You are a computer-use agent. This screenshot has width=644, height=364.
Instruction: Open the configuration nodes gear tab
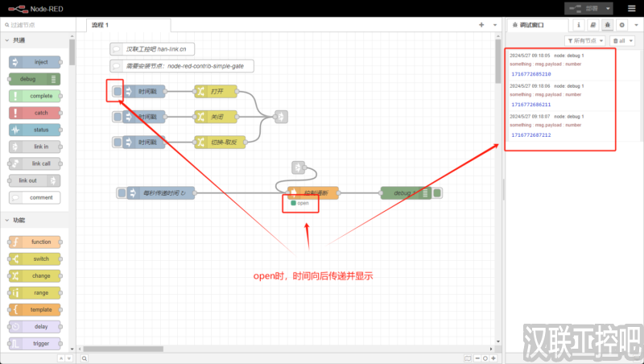621,25
